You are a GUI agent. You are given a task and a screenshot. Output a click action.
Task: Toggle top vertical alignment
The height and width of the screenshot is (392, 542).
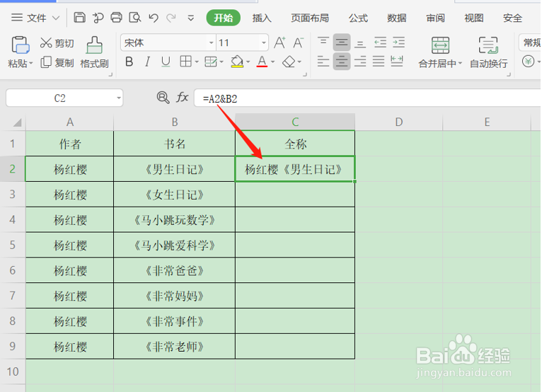[x=323, y=42]
